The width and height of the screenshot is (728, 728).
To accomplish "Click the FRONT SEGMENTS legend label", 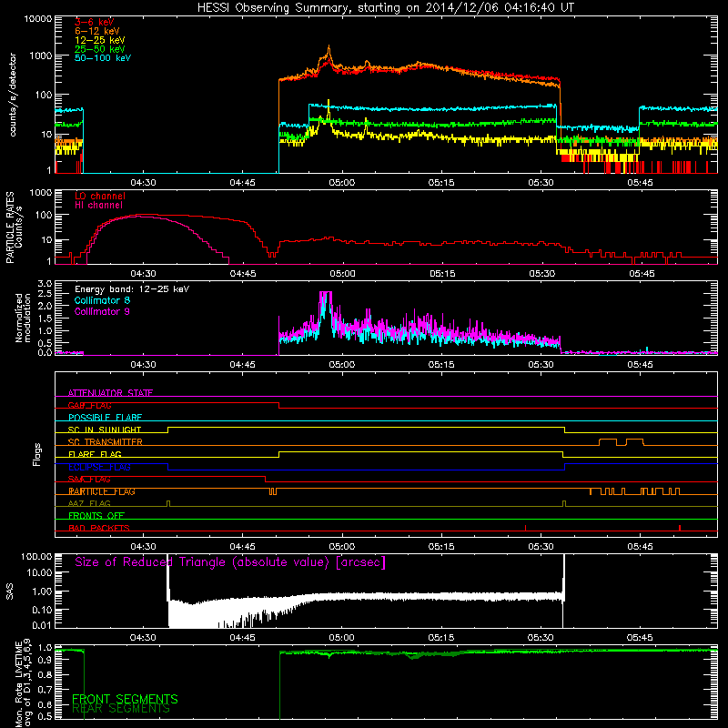I will (x=125, y=699).
